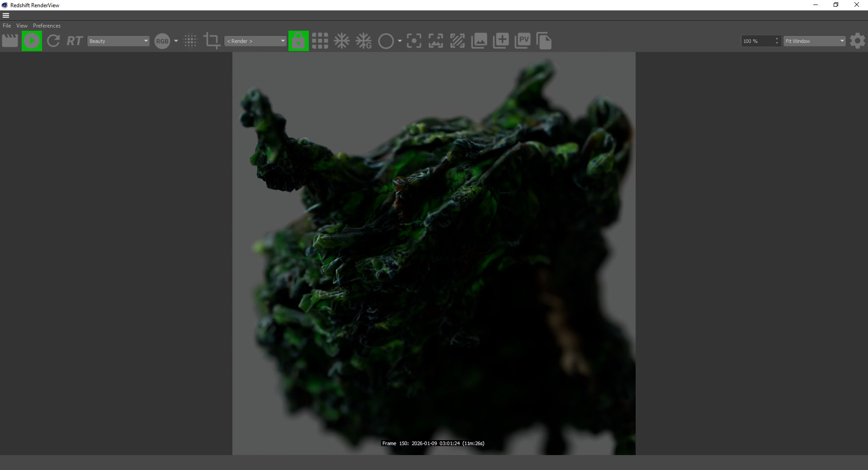Click the dotted grid pattern icon
Viewport: 868px width, 470px height.
click(x=191, y=41)
